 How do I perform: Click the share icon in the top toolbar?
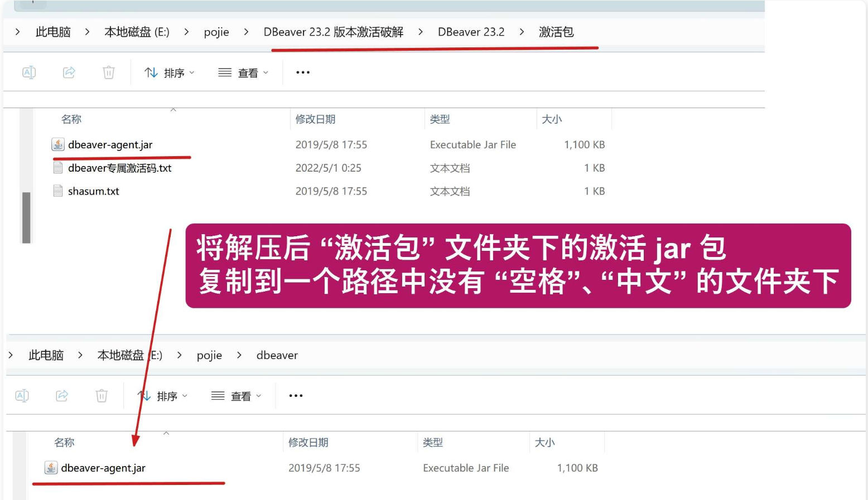(69, 72)
